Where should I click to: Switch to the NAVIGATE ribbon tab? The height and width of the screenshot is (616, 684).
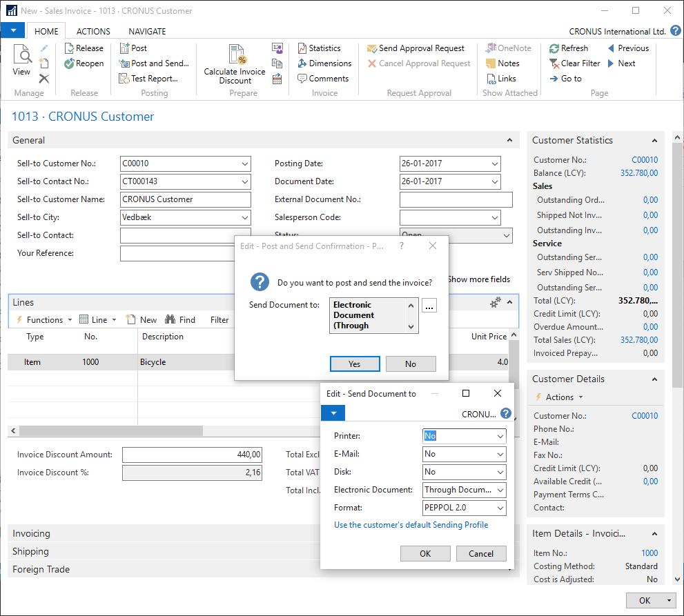click(x=147, y=32)
